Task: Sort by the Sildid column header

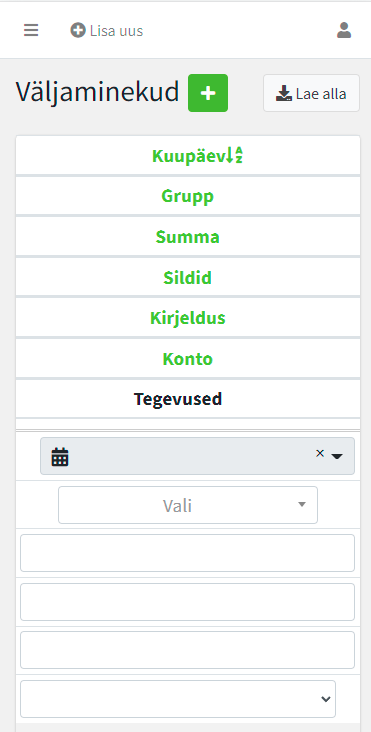Action: 188,277
